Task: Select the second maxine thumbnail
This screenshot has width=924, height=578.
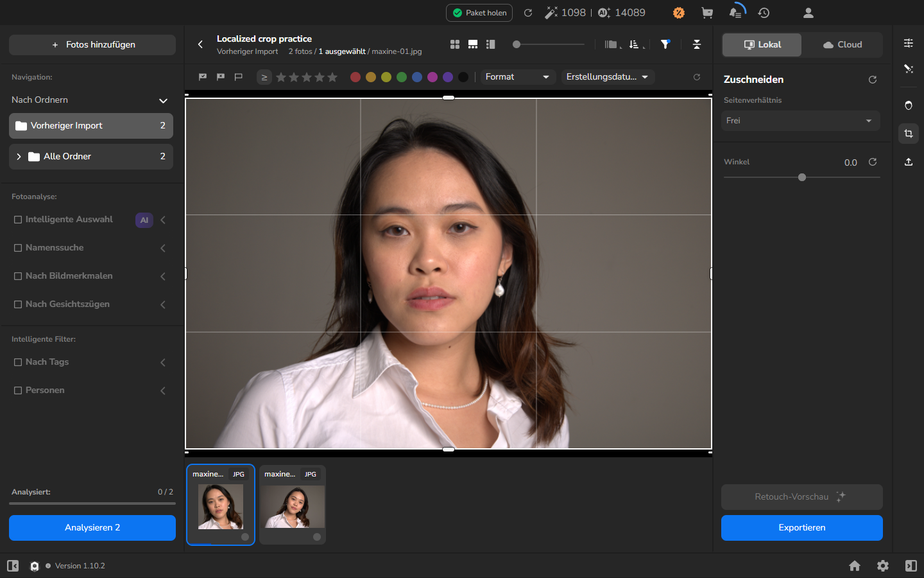Action: tap(293, 505)
